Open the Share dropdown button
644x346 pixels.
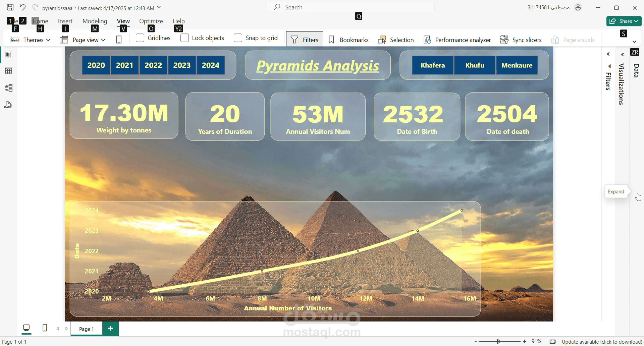pos(624,21)
